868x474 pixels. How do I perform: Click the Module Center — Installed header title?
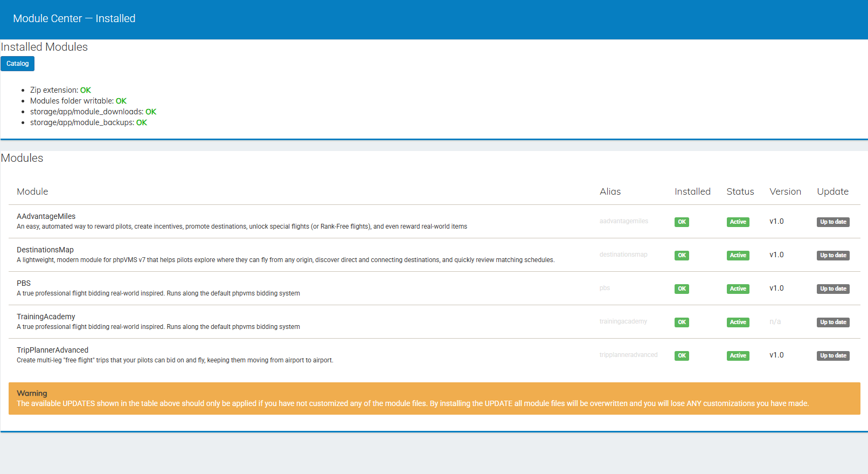pos(74,18)
